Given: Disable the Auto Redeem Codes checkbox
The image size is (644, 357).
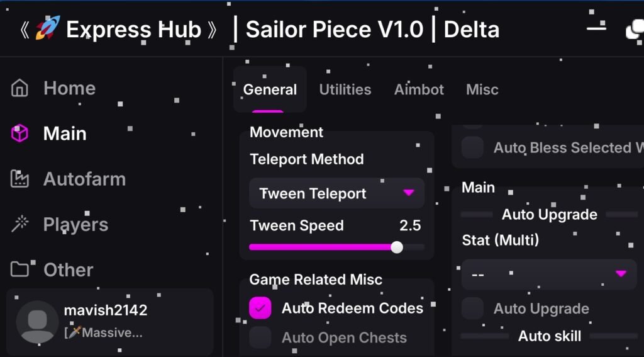Looking at the screenshot, I should tap(260, 308).
